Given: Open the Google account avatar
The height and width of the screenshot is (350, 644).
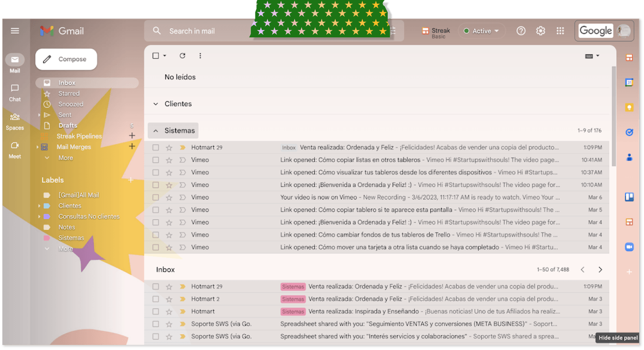Looking at the screenshot, I should [624, 31].
